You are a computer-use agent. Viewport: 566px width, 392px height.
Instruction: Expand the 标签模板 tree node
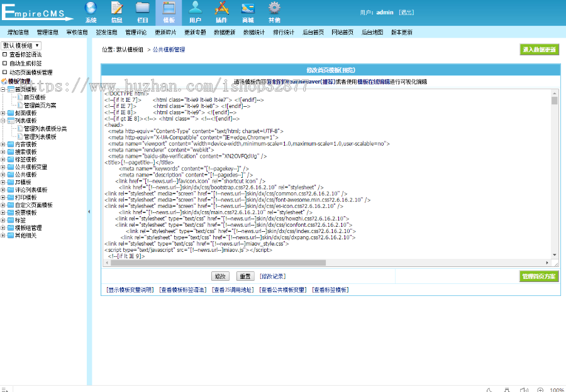pyautogui.click(x=3, y=160)
